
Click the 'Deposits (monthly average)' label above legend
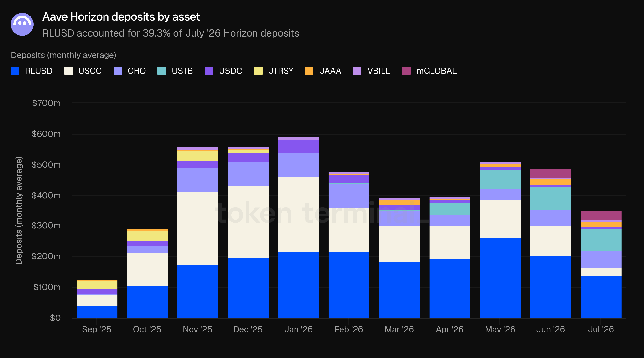pyautogui.click(x=63, y=55)
